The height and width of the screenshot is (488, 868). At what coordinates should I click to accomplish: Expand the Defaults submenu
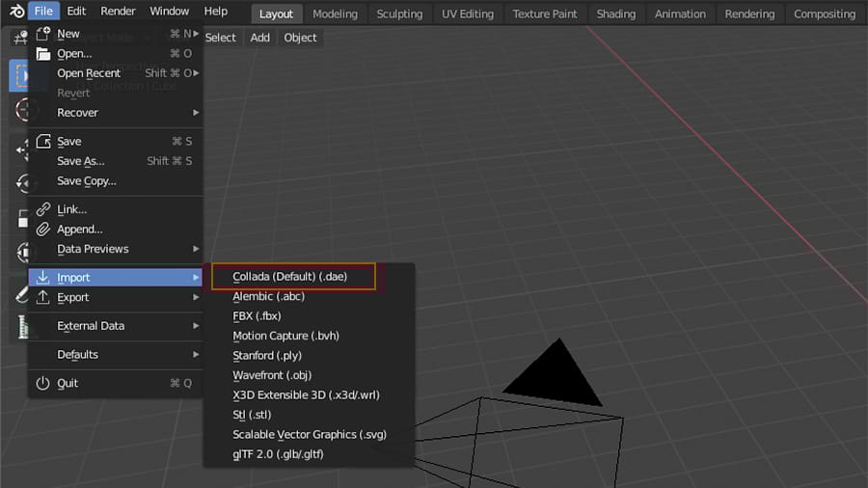[x=116, y=355]
